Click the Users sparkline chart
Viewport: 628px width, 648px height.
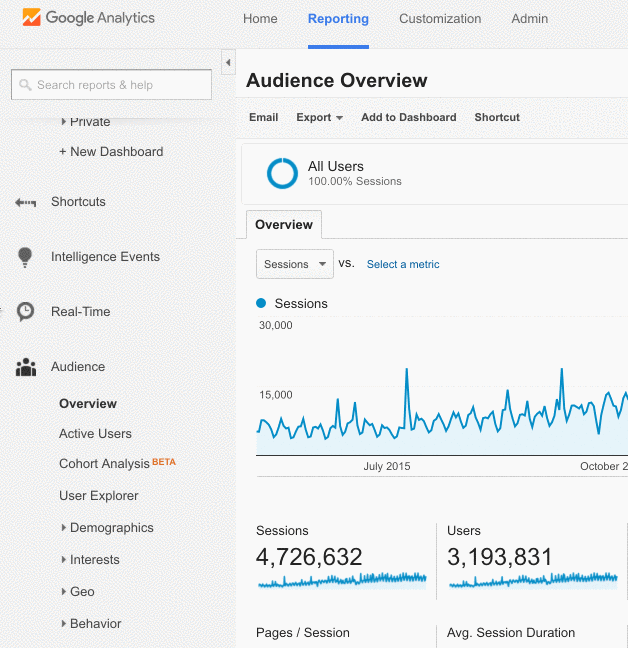[x=533, y=580]
